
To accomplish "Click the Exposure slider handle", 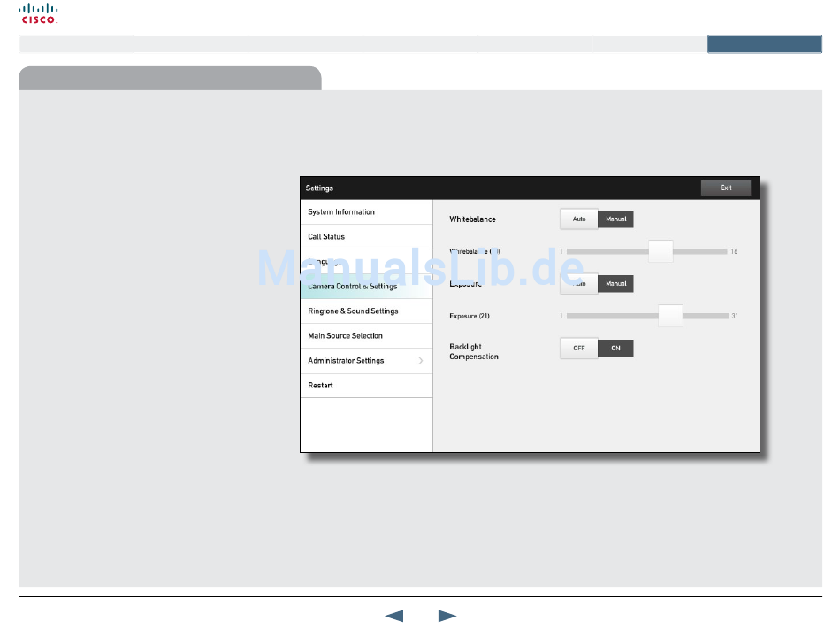I will point(670,316).
